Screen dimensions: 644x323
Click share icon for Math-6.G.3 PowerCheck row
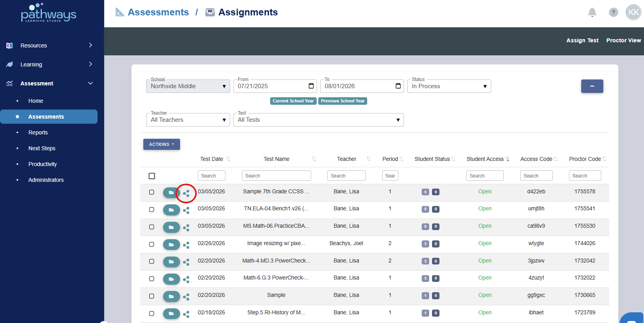click(x=186, y=280)
